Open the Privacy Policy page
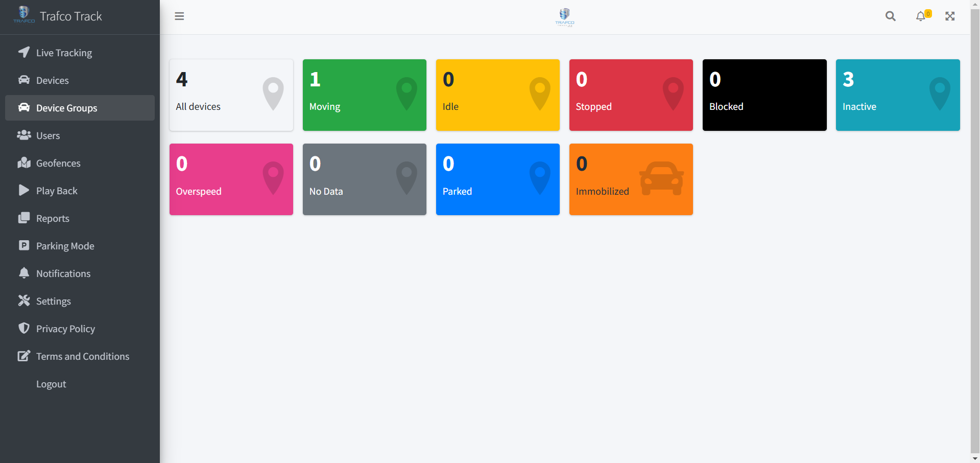 pos(66,328)
